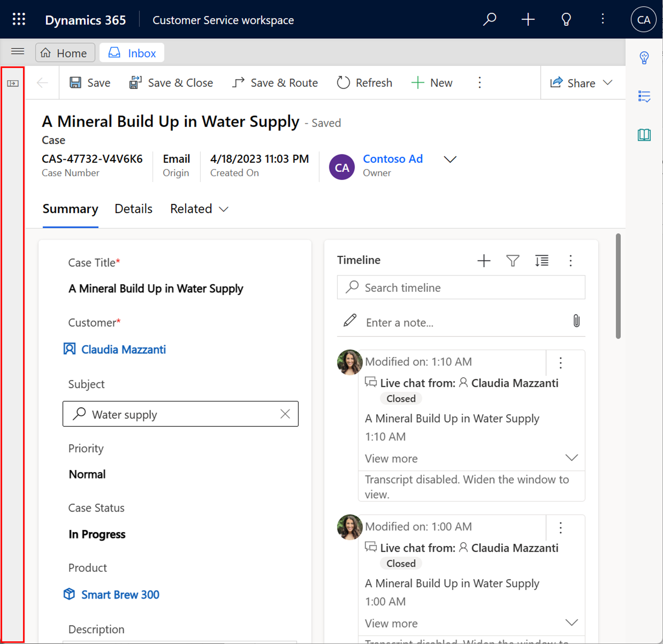Screen dimensions: 663x644
Task: Click the Save button
Action: tap(90, 83)
